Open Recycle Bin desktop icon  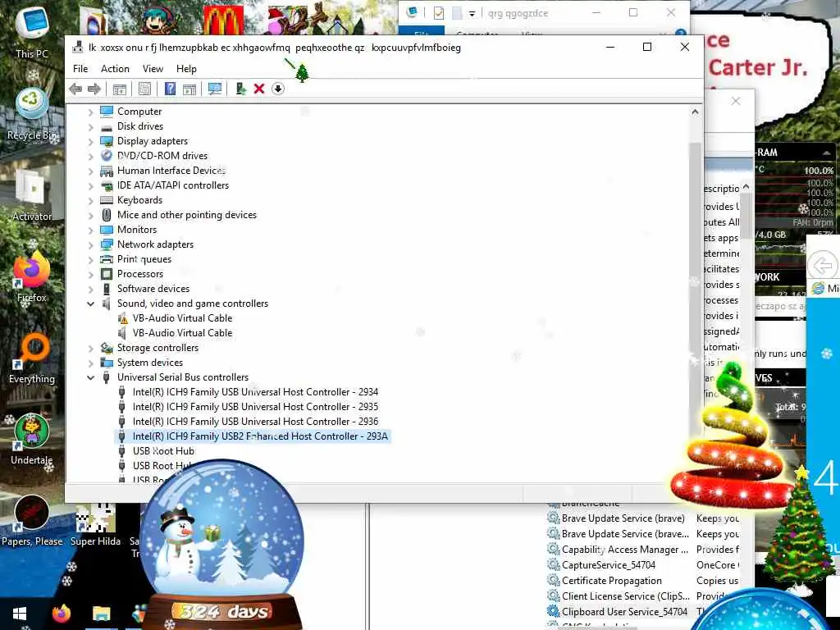click(32, 113)
